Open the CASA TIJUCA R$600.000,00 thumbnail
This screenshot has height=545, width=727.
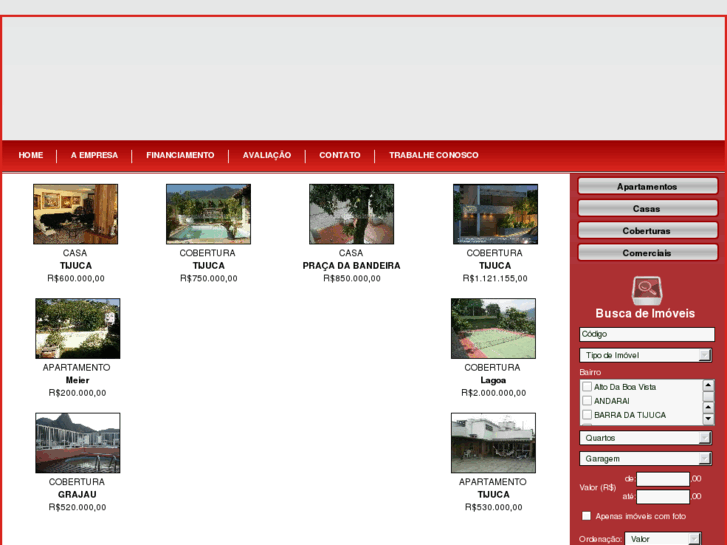[x=76, y=214]
